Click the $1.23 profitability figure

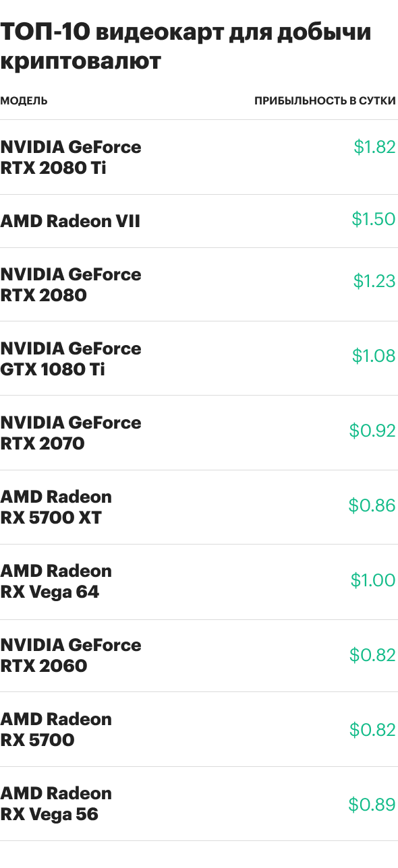coord(374,281)
